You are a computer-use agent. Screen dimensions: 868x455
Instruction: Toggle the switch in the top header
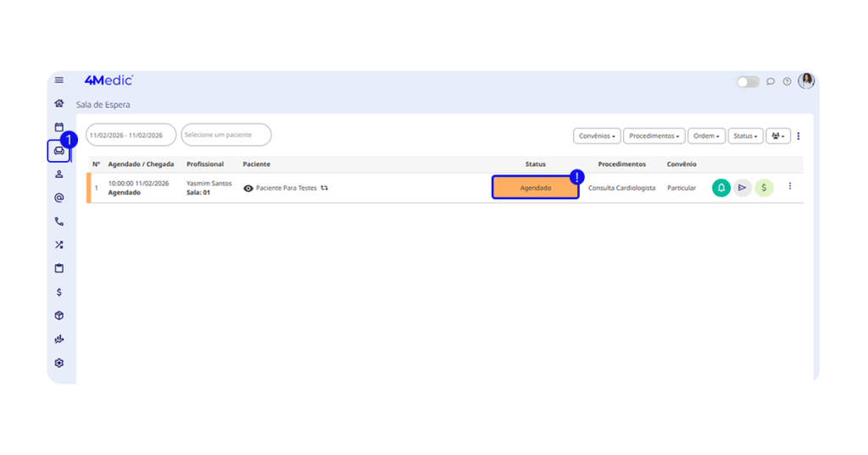748,81
